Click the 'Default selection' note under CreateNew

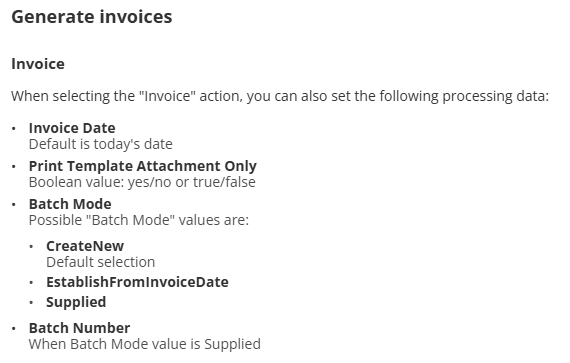101,262
